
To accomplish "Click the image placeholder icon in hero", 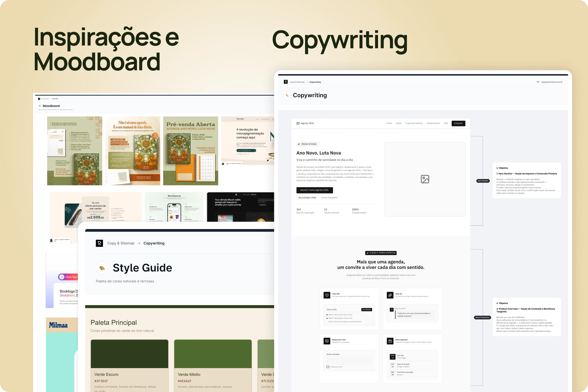I will coord(425,179).
